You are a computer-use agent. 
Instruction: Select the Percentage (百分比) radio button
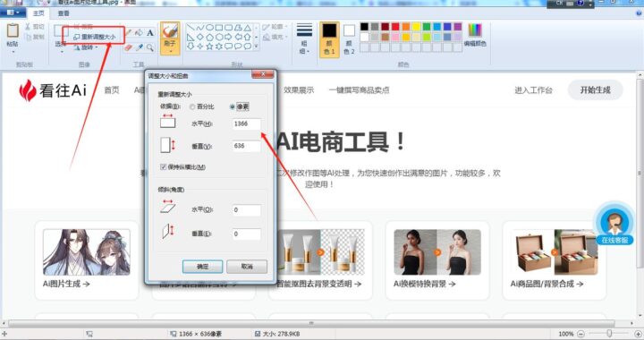click(191, 106)
